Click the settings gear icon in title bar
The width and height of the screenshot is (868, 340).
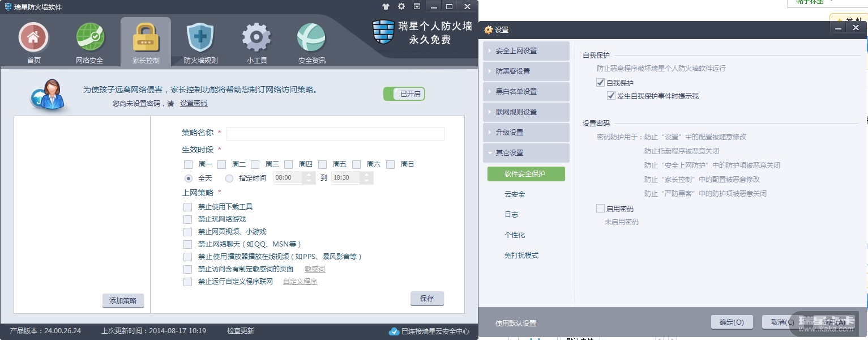tap(401, 7)
